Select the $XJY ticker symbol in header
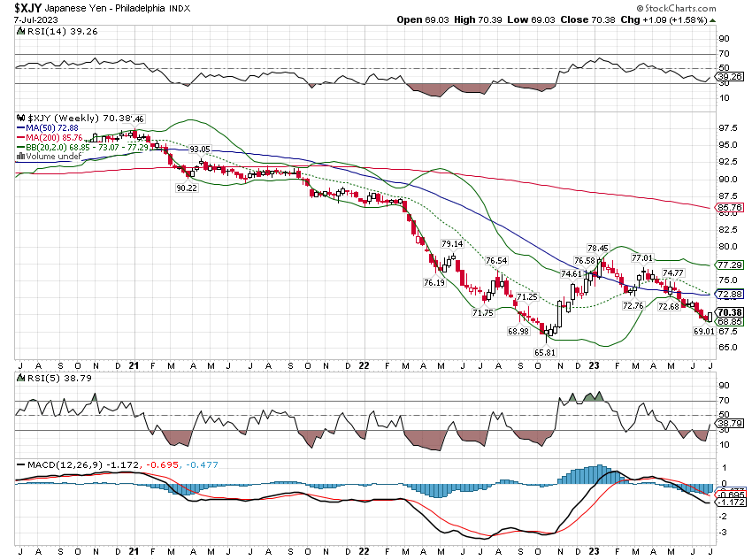This screenshot has width=752, height=560. point(27,8)
